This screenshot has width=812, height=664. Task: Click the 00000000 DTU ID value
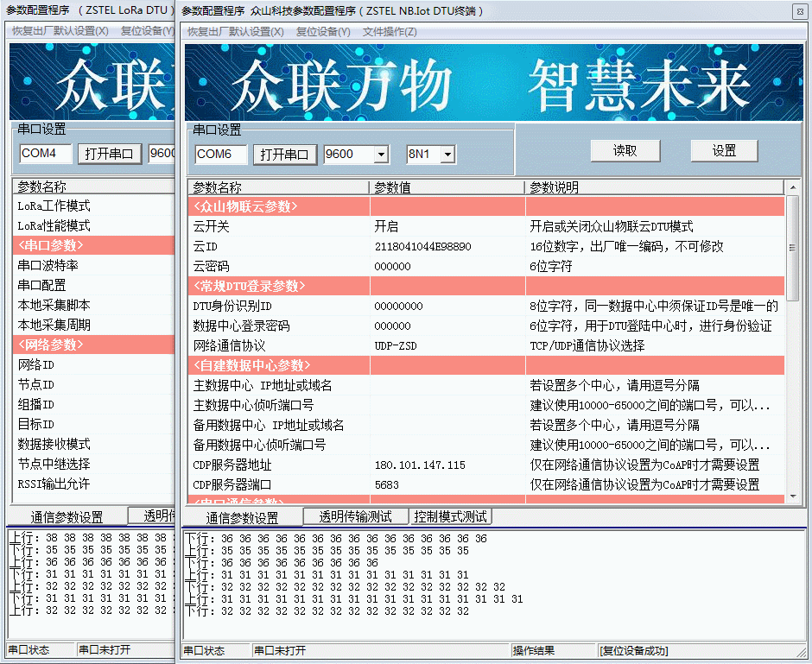coord(398,306)
